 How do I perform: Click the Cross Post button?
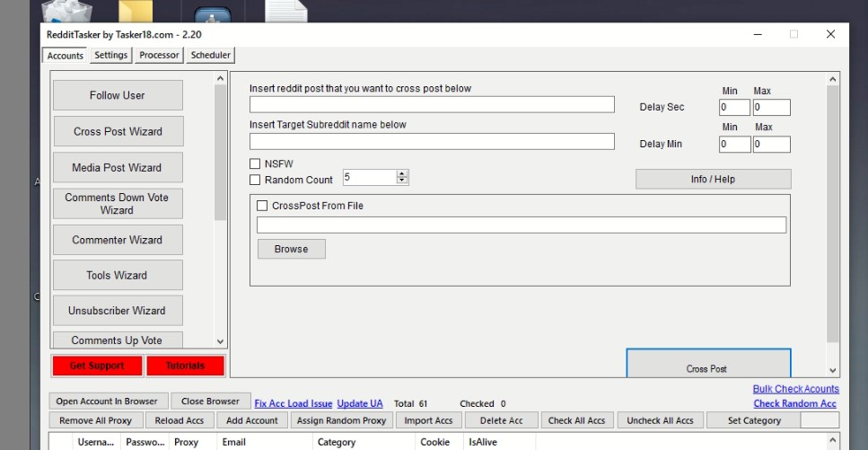(x=708, y=364)
